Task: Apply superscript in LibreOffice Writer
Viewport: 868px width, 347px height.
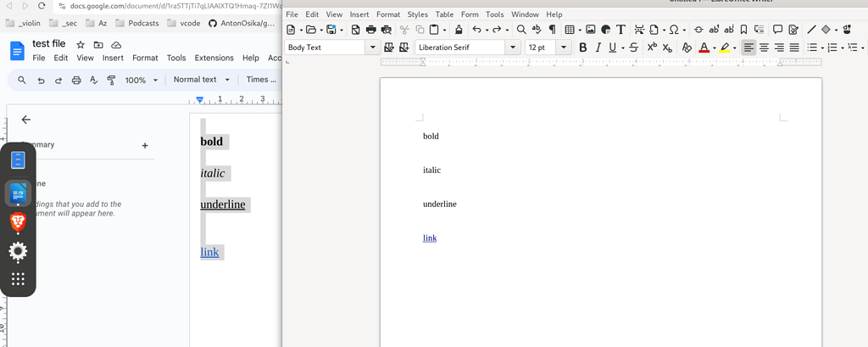Action: [652, 48]
